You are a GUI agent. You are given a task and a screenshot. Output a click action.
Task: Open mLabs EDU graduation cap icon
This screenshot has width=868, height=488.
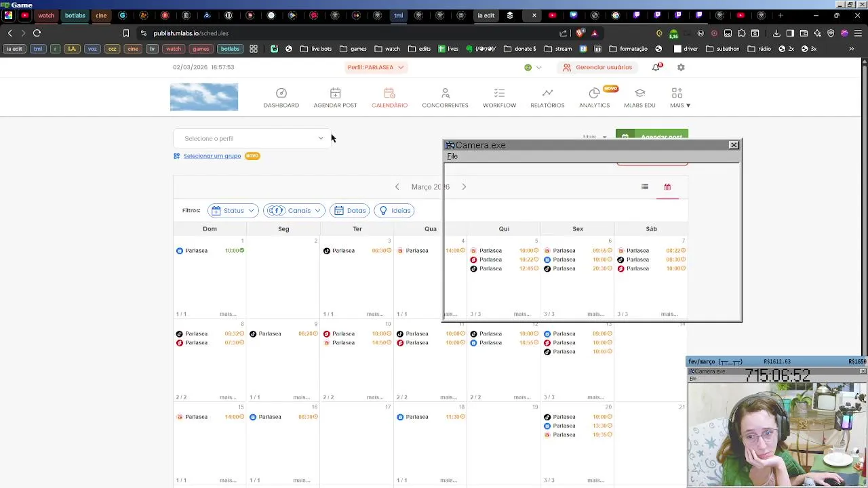639,93
